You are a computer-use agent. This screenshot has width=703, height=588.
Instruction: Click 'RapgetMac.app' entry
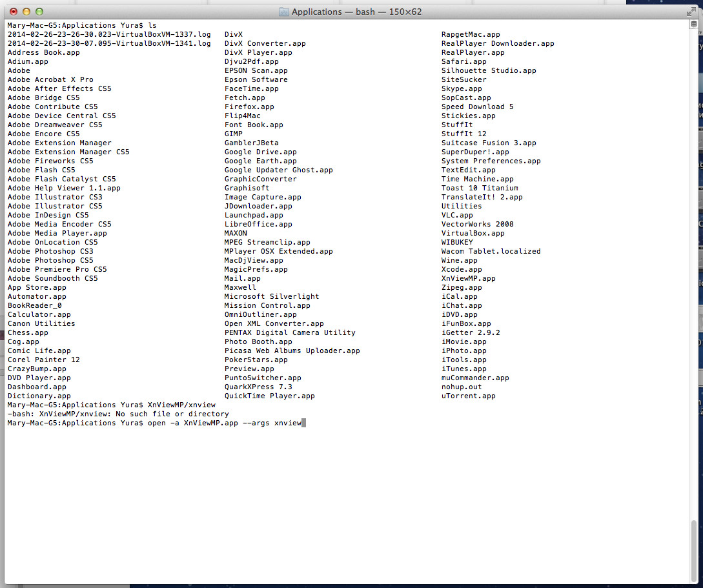(471, 34)
